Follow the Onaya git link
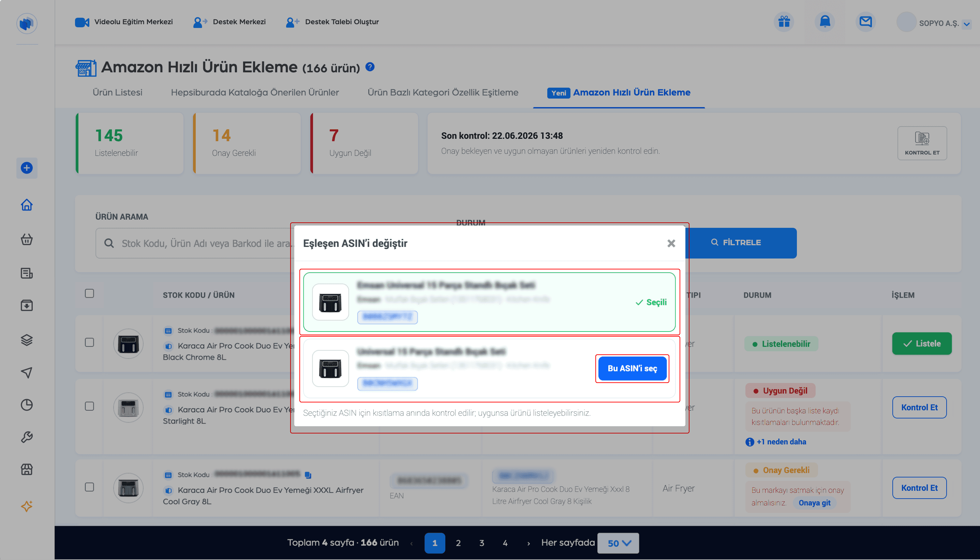The image size is (980, 560). [814, 503]
